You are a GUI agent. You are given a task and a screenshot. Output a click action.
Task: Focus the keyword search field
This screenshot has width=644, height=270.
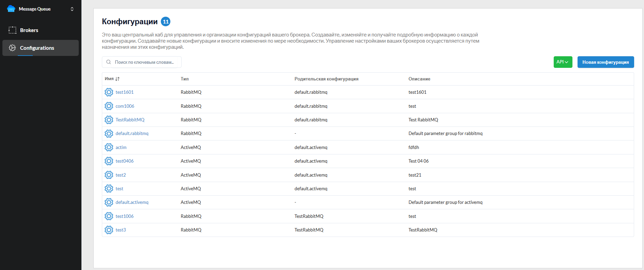142,62
